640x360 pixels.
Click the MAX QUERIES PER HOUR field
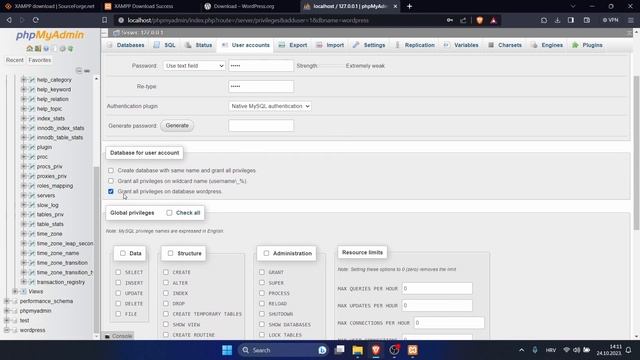(x=437, y=289)
